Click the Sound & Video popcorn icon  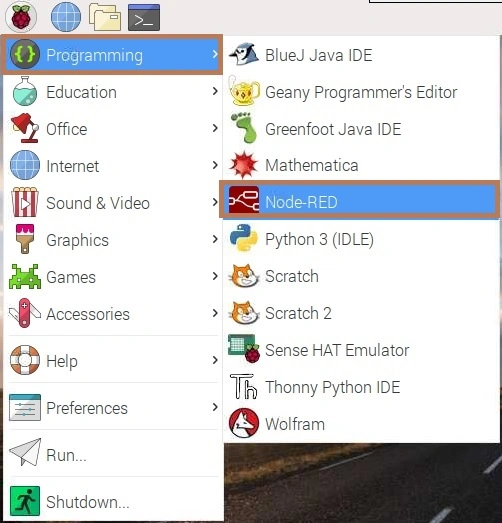pyautogui.click(x=25, y=202)
